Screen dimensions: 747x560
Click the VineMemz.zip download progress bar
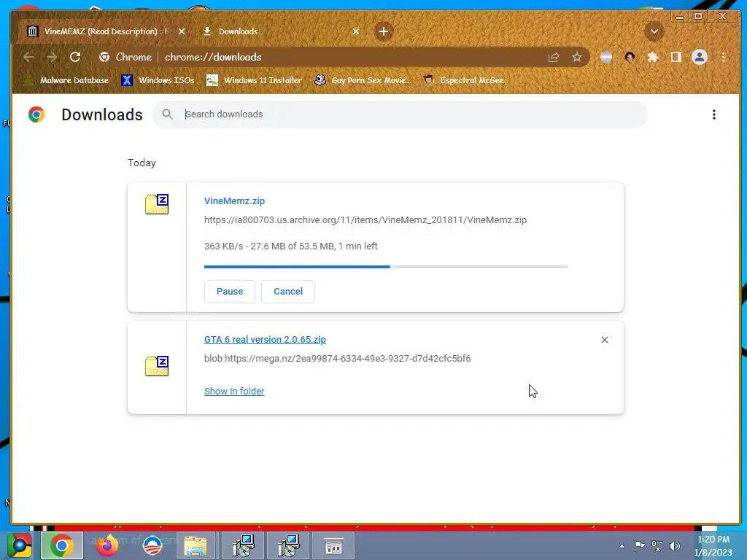tap(386, 267)
